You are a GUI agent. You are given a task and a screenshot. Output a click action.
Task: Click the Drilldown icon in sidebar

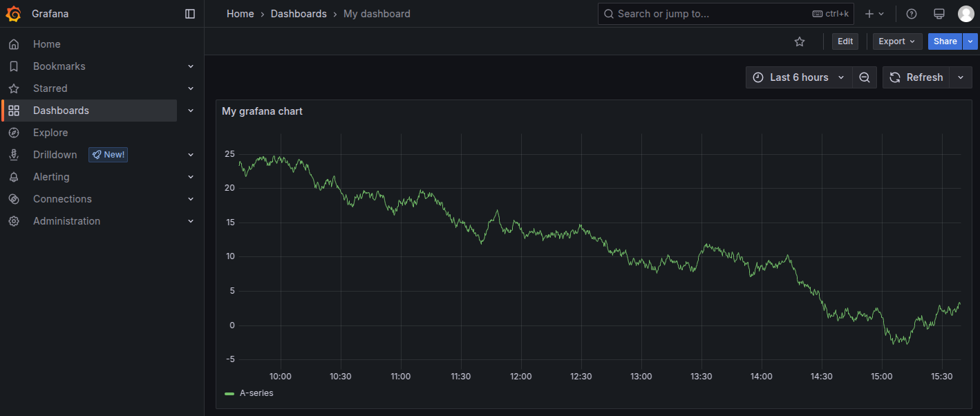coord(14,155)
